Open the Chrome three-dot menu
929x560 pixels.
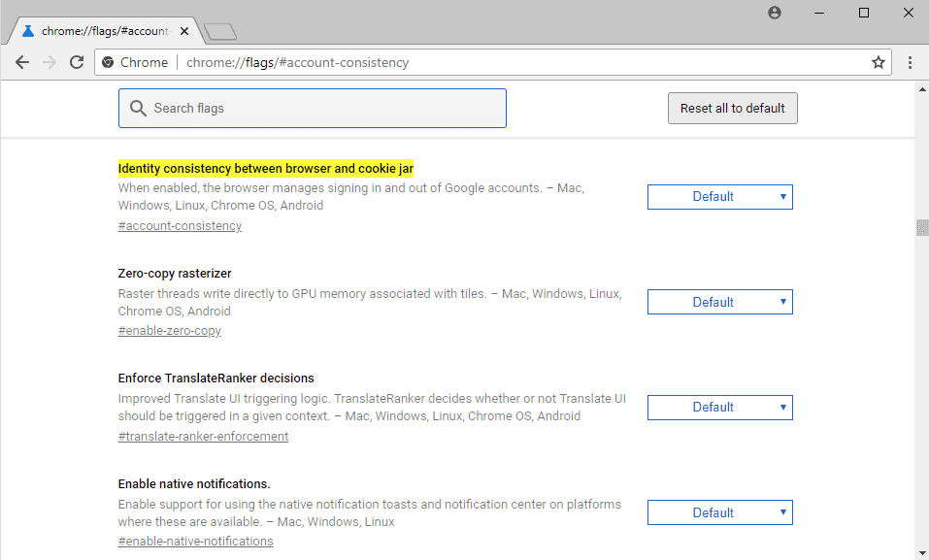click(x=910, y=62)
